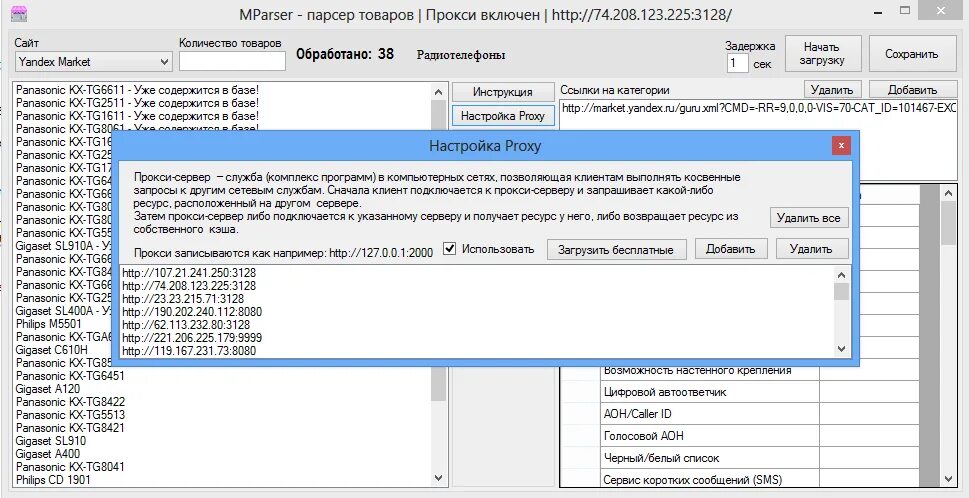The image size is (970, 498).
Task: Click properties table scroll down arrow
Action: 948,478
